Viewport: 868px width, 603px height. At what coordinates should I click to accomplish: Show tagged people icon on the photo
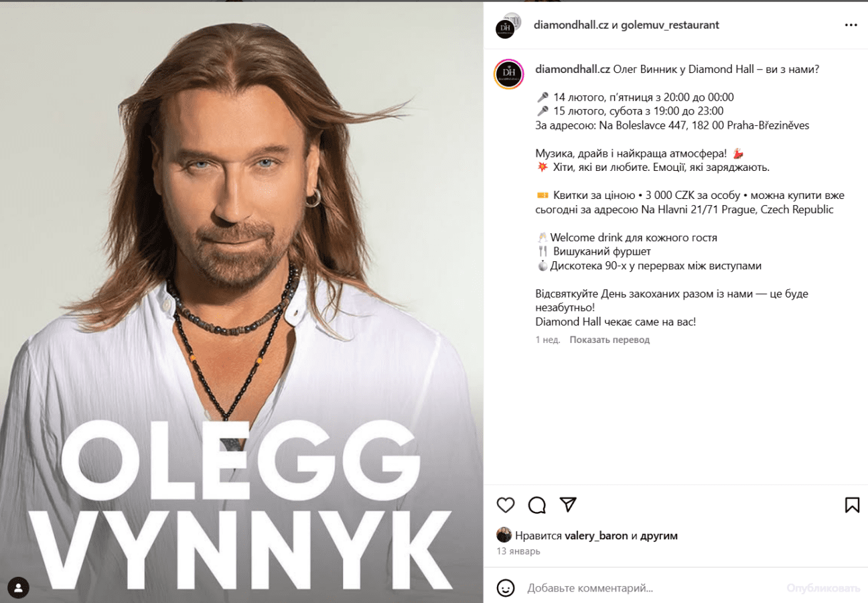18,588
